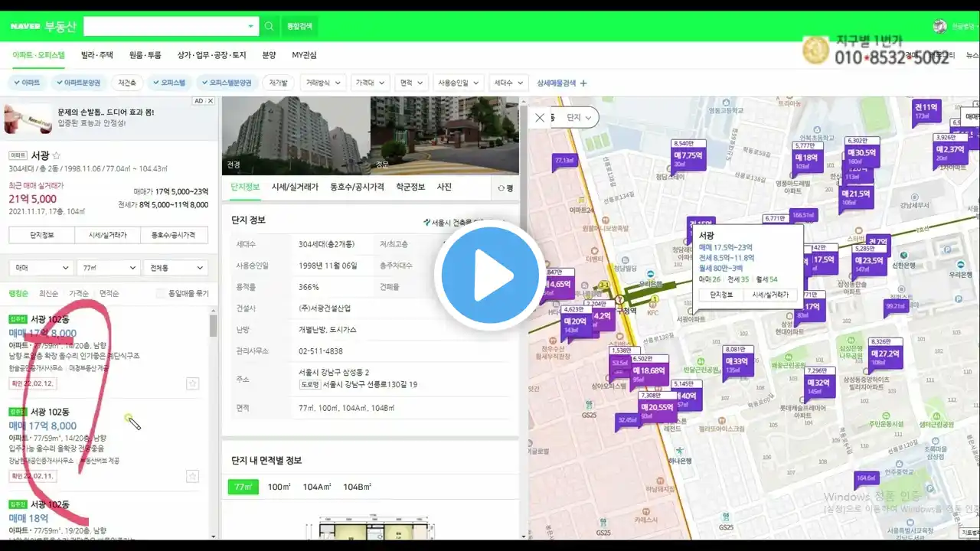Star the listing confirmed 22.02.12.
The height and width of the screenshot is (551, 980).
coord(192,383)
